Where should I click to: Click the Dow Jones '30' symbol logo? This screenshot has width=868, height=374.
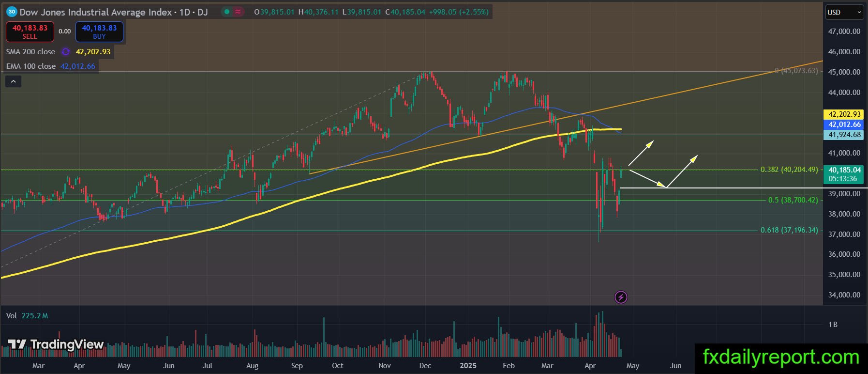(x=12, y=12)
